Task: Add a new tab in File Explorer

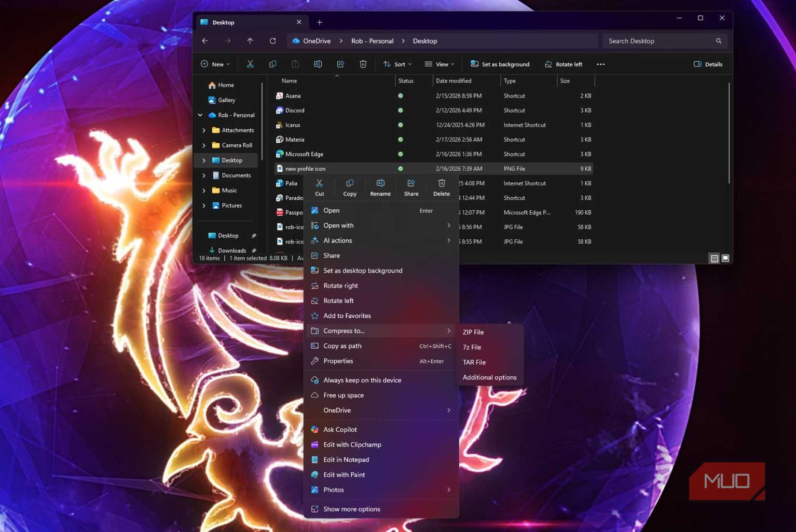Action: tap(319, 22)
